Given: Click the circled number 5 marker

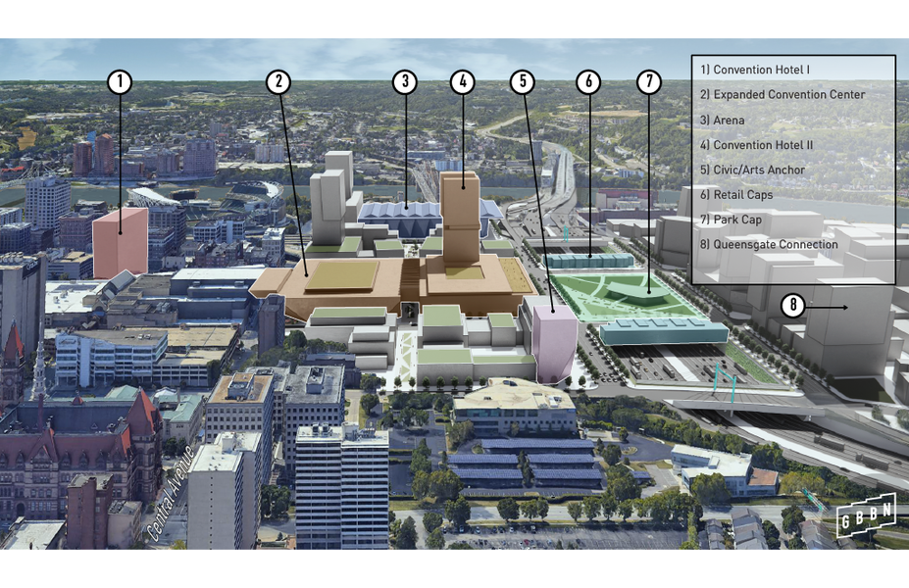Looking at the screenshot, I should (x=523, y=81).
